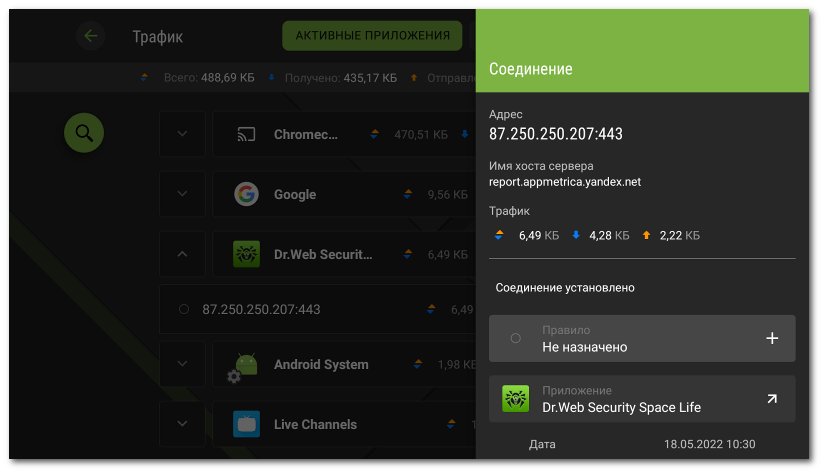The width and height of the screenshot is (824, 474).
Task: Expand the Google app connections chevron
Action: [182, 194]
